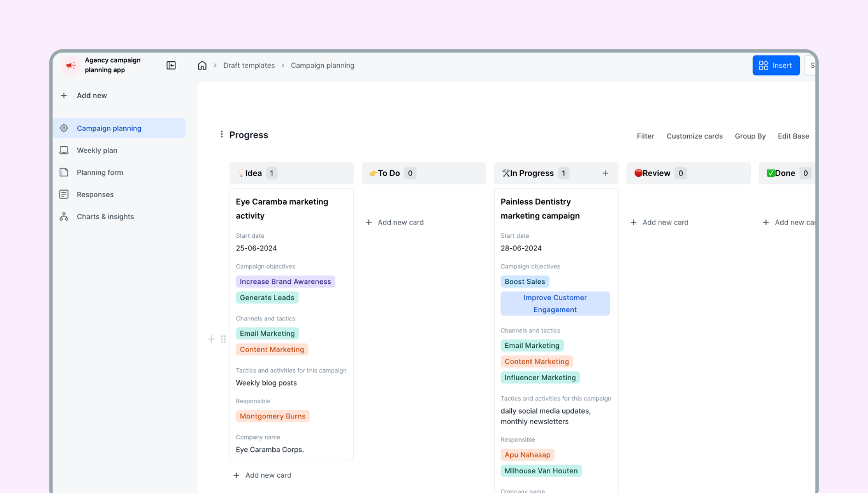Add new card under Done column
The image size is (868, 493).
pyautogui.click(x=789, y=222)
